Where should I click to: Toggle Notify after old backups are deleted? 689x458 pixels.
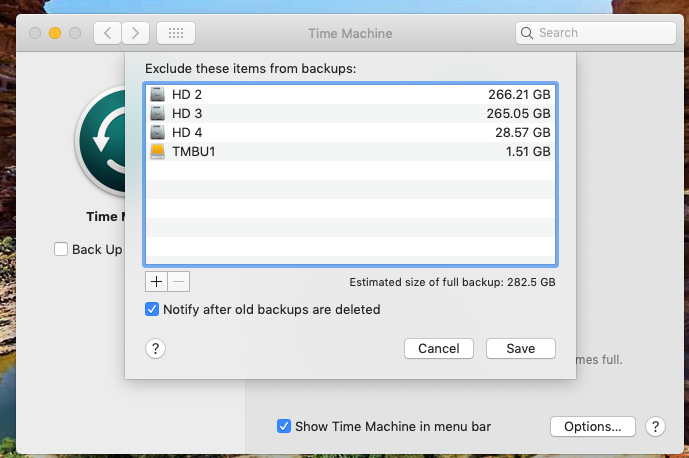coord(152,309)
